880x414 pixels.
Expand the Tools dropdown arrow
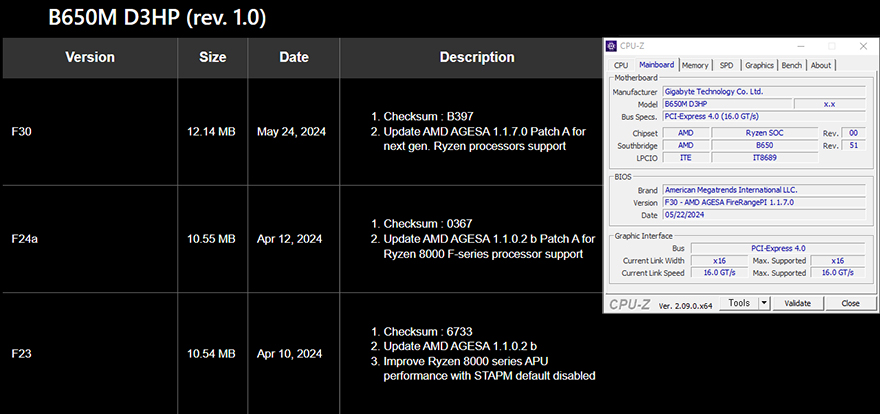(764, 303)
